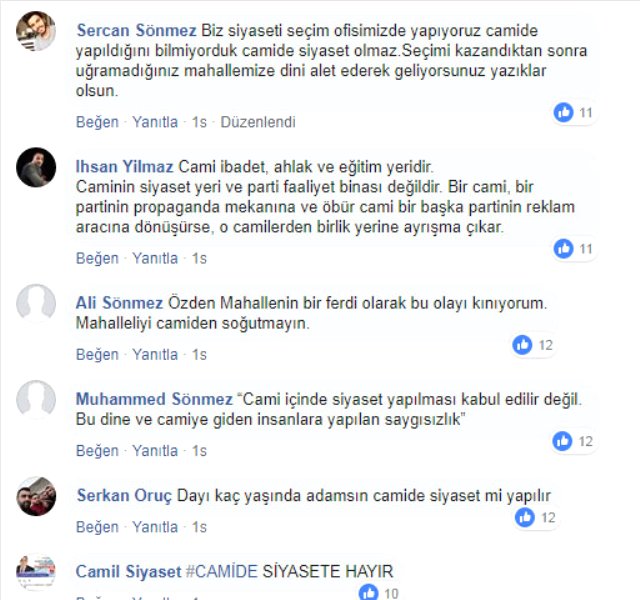Screen dimensions: 640x600
Task: Click Ali Sönmez's default avatar
Action: point(36,304)
